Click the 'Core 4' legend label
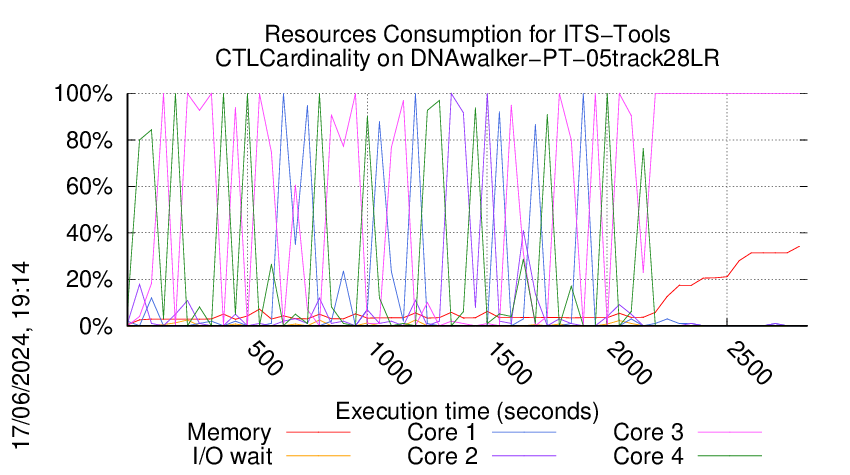This screenshot has height=475, width=850. click(648, 457)
